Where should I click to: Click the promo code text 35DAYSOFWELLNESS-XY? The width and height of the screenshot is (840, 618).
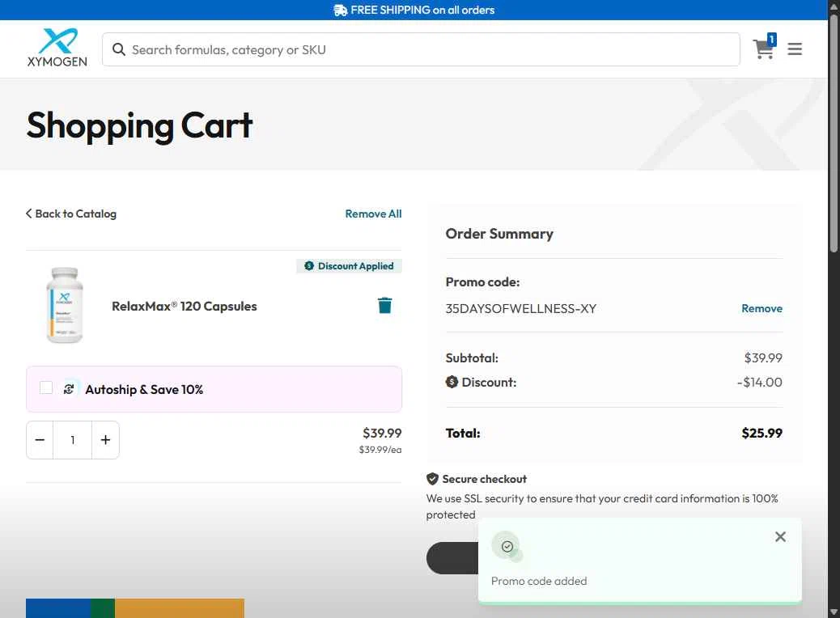click(x=520, y=309)
